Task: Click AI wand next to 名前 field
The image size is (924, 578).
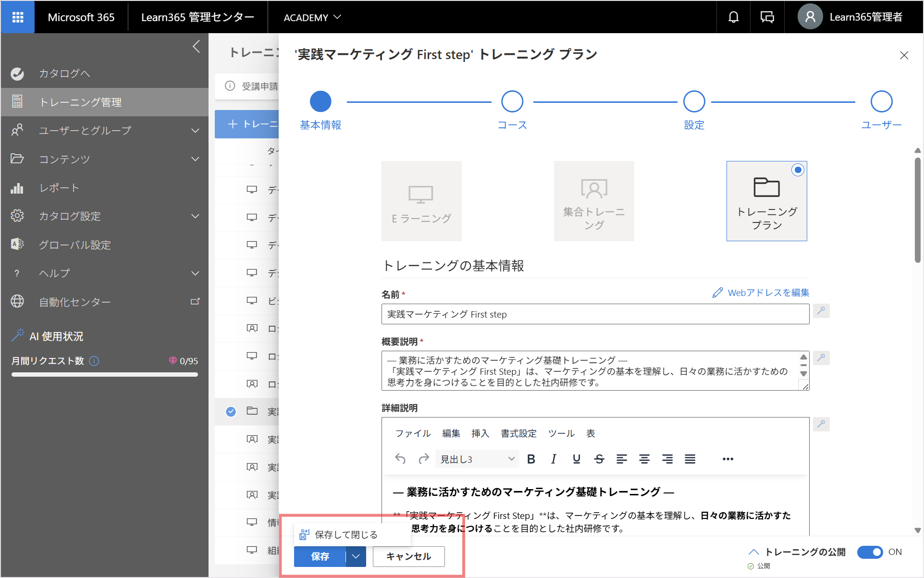Action: point(821,311)
